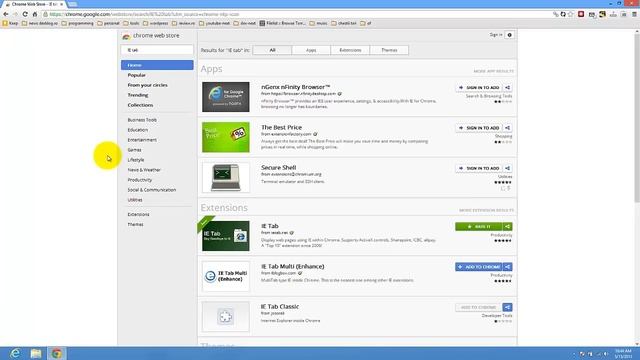Click More App Results link
This screenshot has width=640, height=360.
(493, 71)
